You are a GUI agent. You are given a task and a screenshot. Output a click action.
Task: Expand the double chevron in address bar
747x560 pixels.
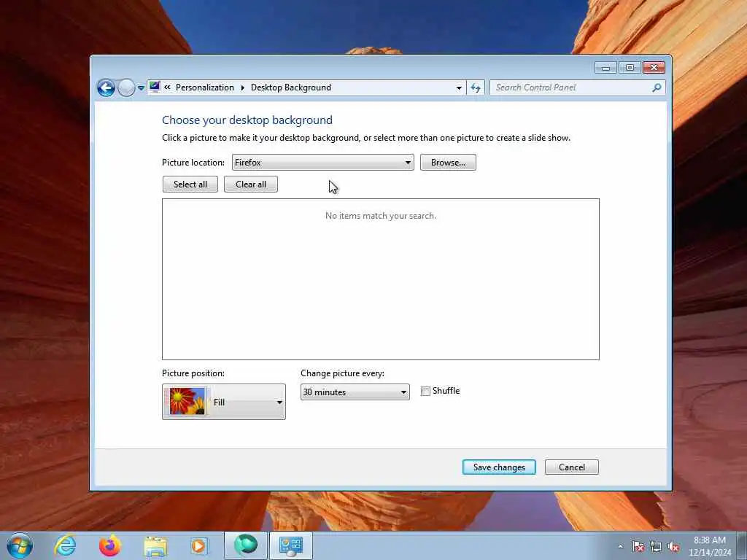(167, 87)
